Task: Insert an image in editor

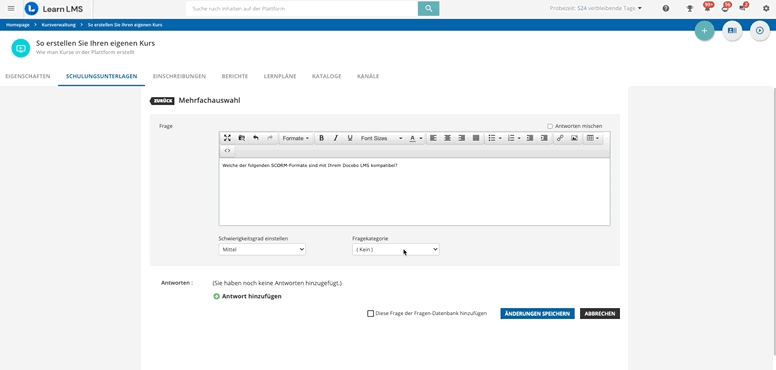Action: [575, 138]
